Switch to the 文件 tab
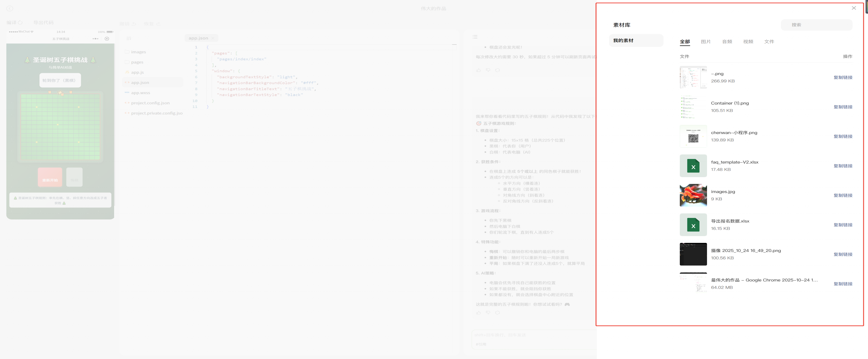The width and height of the screenshot is (868, 359). click(769, 42)
